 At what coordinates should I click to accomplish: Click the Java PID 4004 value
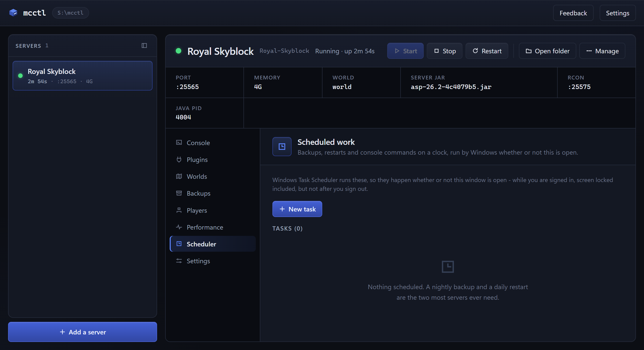point(183,117)
